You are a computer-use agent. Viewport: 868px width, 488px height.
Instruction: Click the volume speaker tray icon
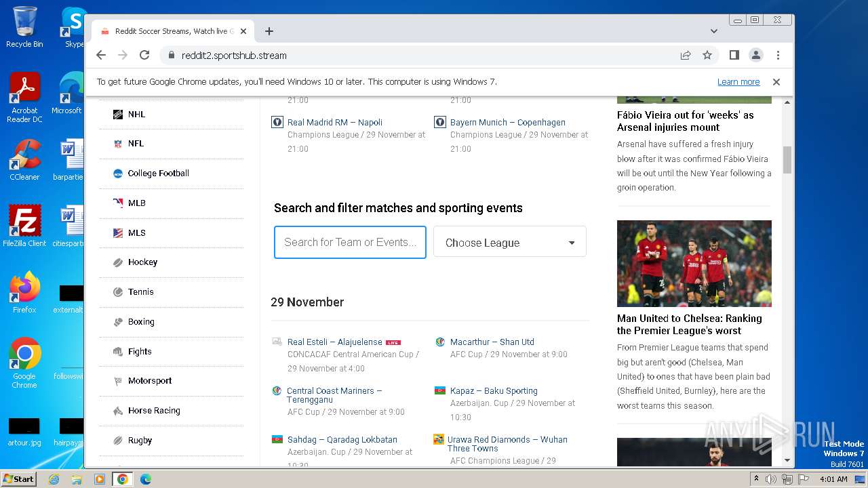click(x=771, y=479)
